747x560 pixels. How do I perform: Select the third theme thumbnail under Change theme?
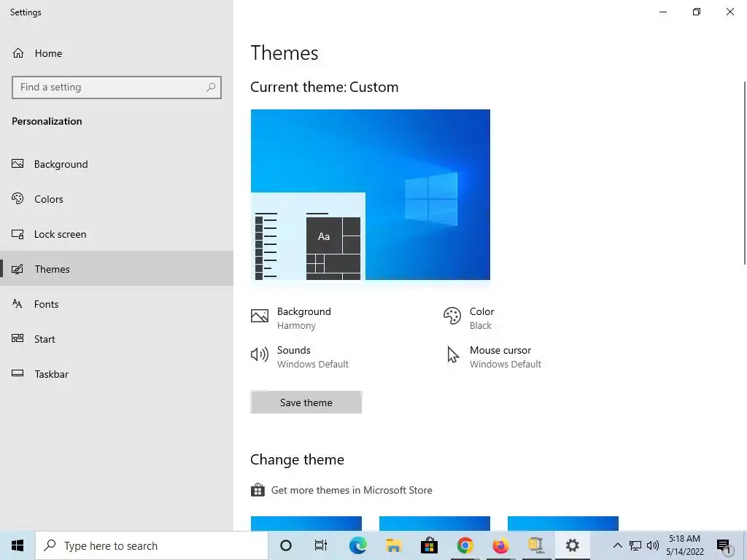[563, 524]
